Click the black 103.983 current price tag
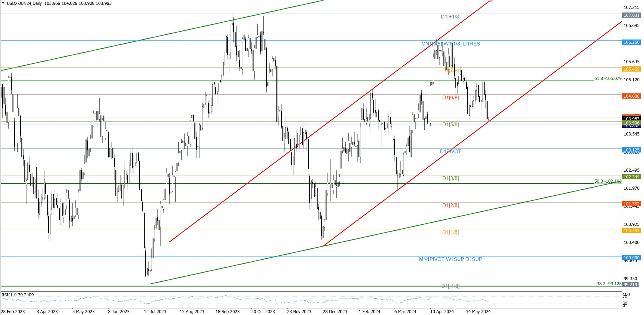 pyautogui.click(x=631, y=119)
